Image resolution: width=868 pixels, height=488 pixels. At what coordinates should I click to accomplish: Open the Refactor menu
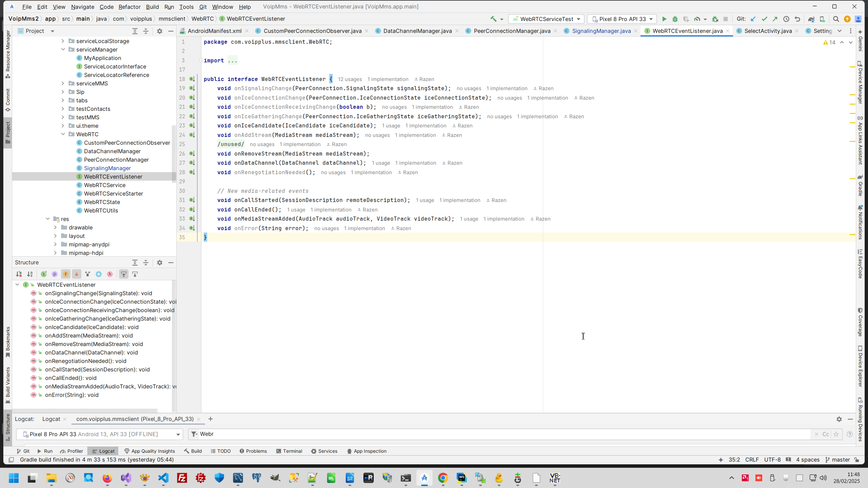pyautogui.click(x=129, y=7)
